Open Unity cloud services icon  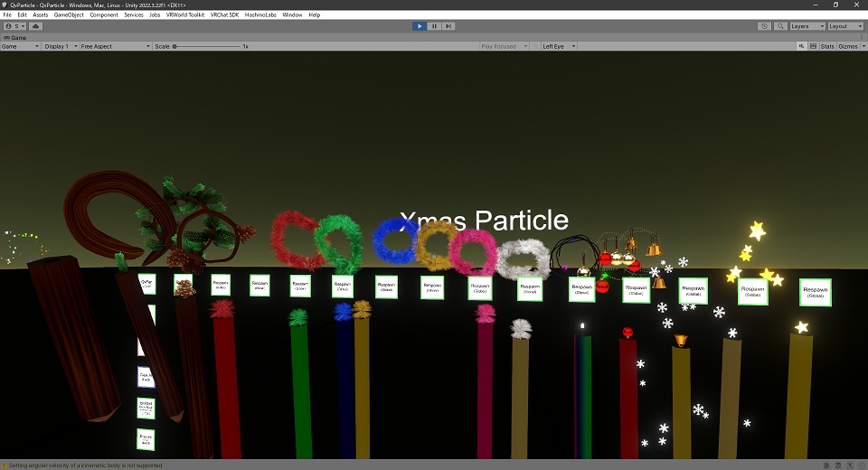point(35,26)
